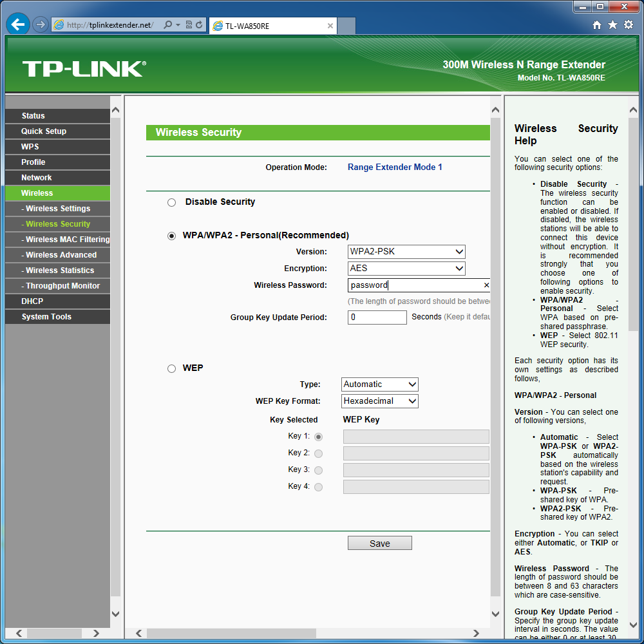Open Quick Setup in sidebar
The height and width of the screenshot is (644, 644).
click(x=57, y=131)
